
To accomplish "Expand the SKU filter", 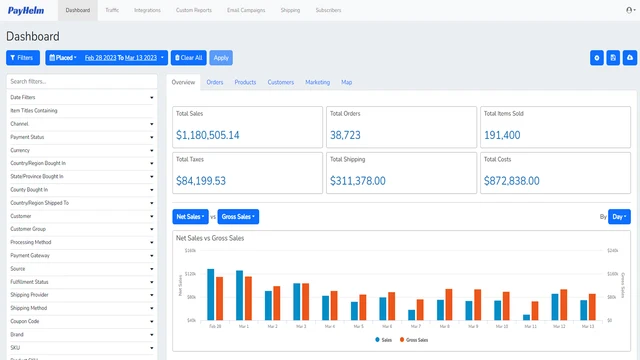I will (x=82, y=348).
